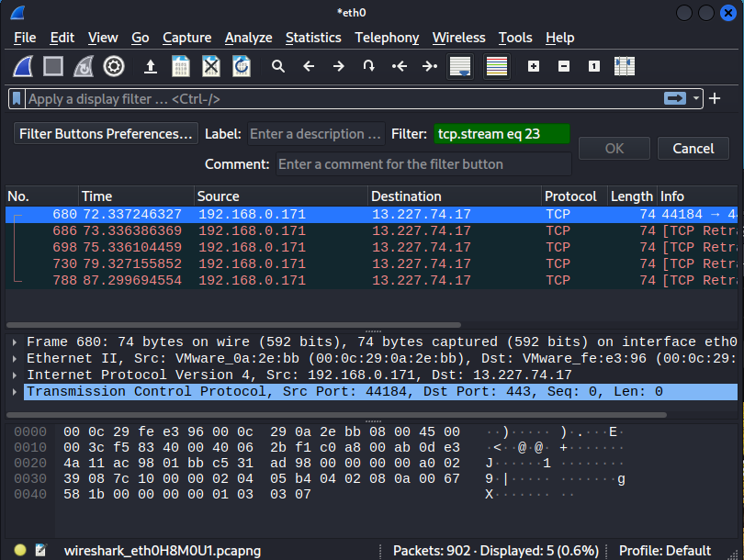Add a filter button with the plus icon
This screenshot has width=744, height=560.
point(715,98)
